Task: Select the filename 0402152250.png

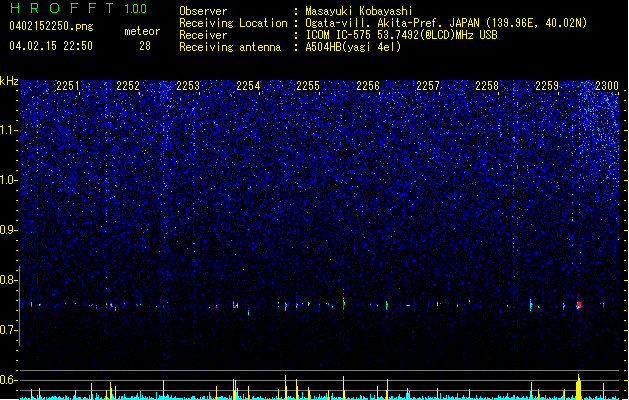Action: (51, 26)
